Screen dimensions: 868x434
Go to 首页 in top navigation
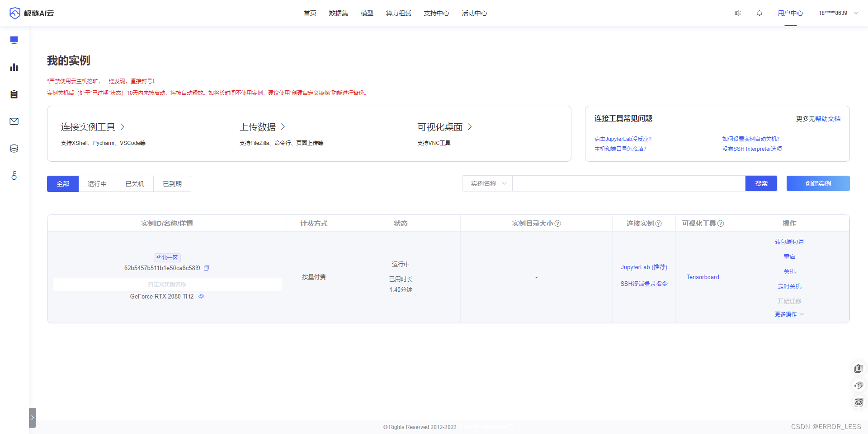click(x=310, y=13)
